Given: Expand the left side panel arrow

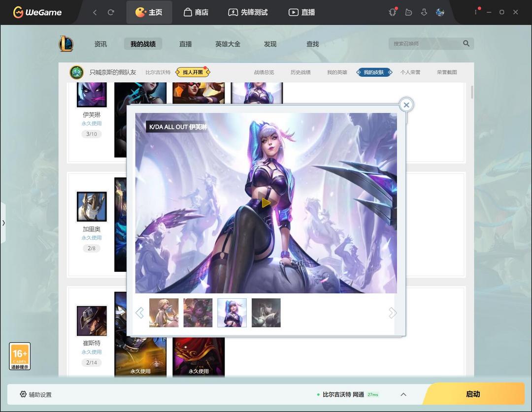Looking at the screenshot, I should pyautogui.click(x=3, y=223).
